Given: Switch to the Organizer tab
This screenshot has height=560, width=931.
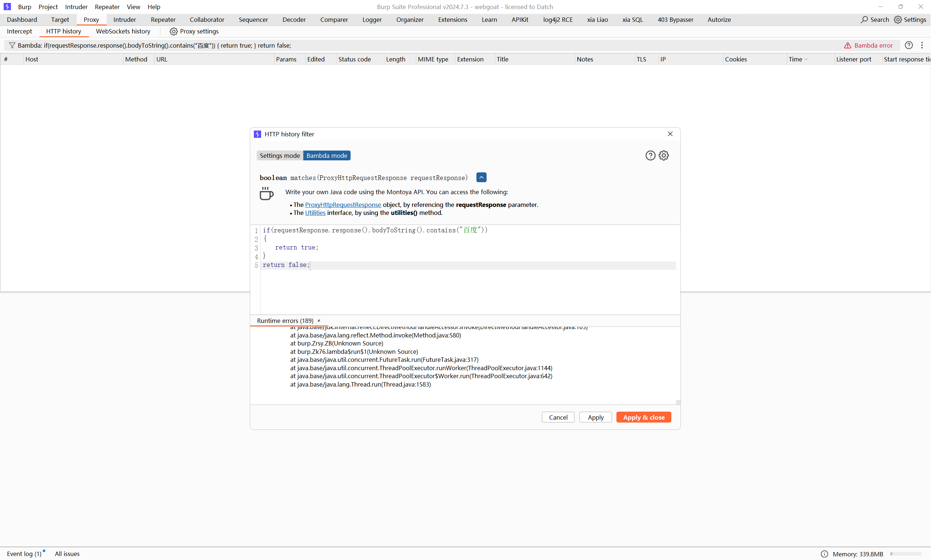Looking at the screenshot, I should pos(410,20).
